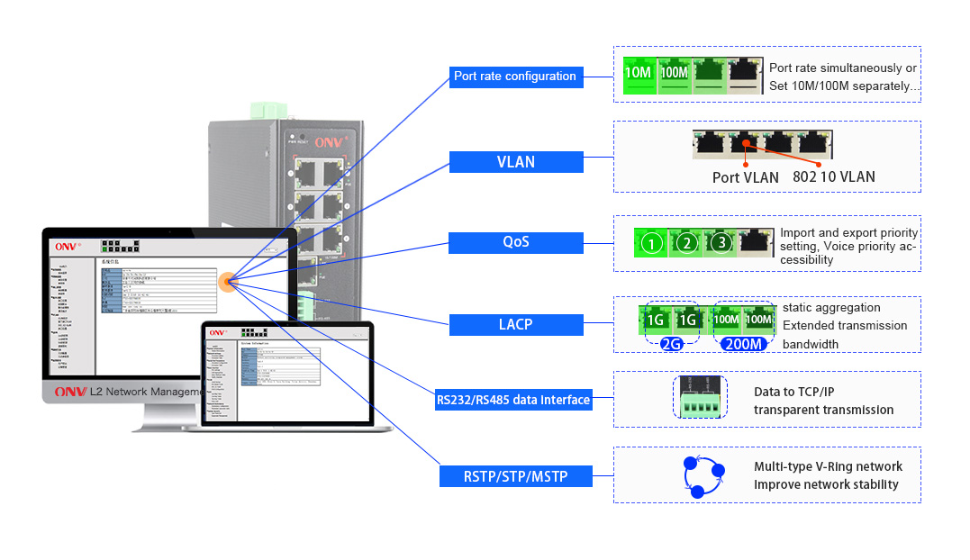Click the green 10M port icon
Image resolution: width=970 pixels, height=560 pixels.
point(638,74)
